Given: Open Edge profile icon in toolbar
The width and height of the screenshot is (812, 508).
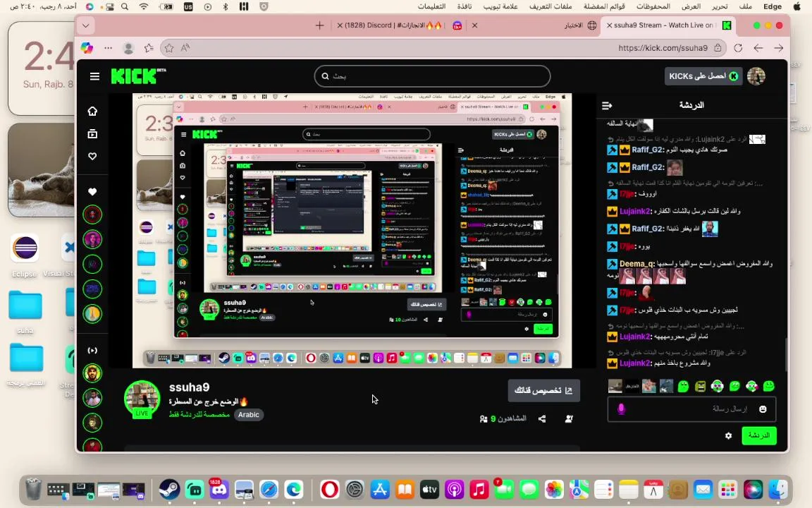Looking at the screenshot, I should [x=128, y=48].
